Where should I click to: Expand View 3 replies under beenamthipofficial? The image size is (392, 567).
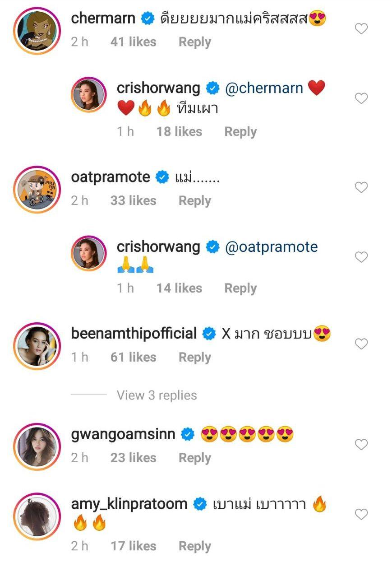[x=157, y=395]
